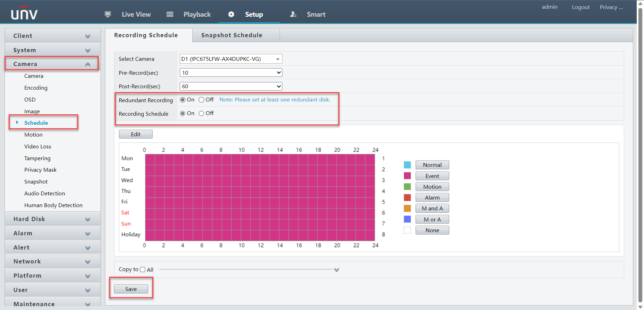Click the Logout link
The height and width of the screenshot is (310, 644).
pos(580,7)
